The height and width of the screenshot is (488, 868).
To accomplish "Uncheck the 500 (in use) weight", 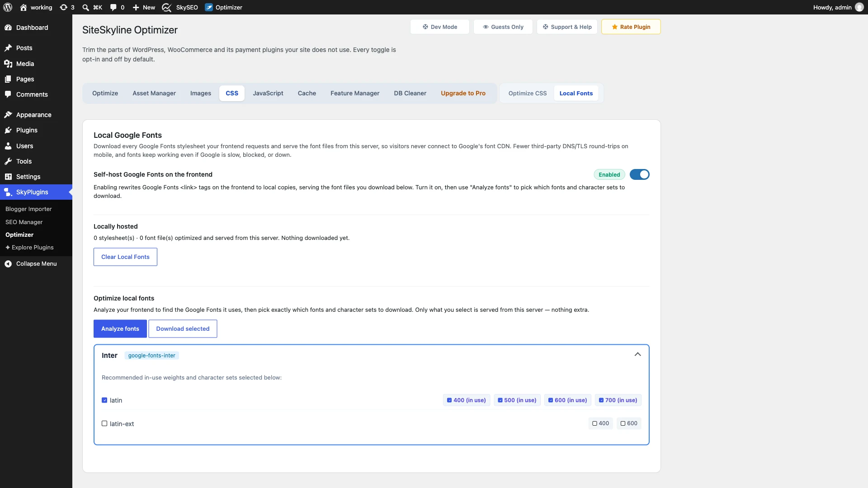I will (500, 400).
